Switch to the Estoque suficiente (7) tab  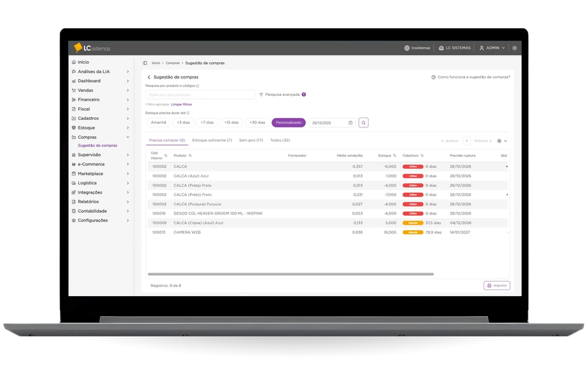[x=212, y=140]
